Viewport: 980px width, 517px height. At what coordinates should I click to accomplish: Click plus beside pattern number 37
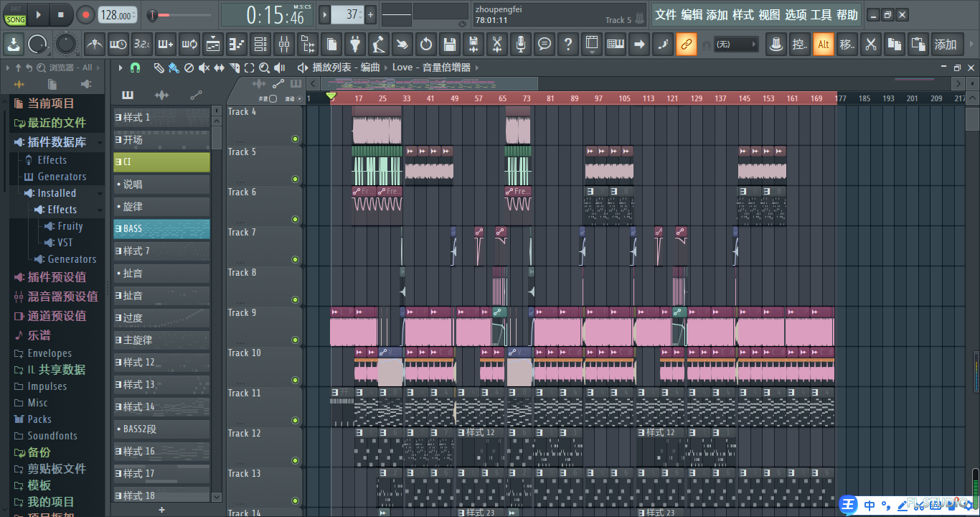click(370, 14)
